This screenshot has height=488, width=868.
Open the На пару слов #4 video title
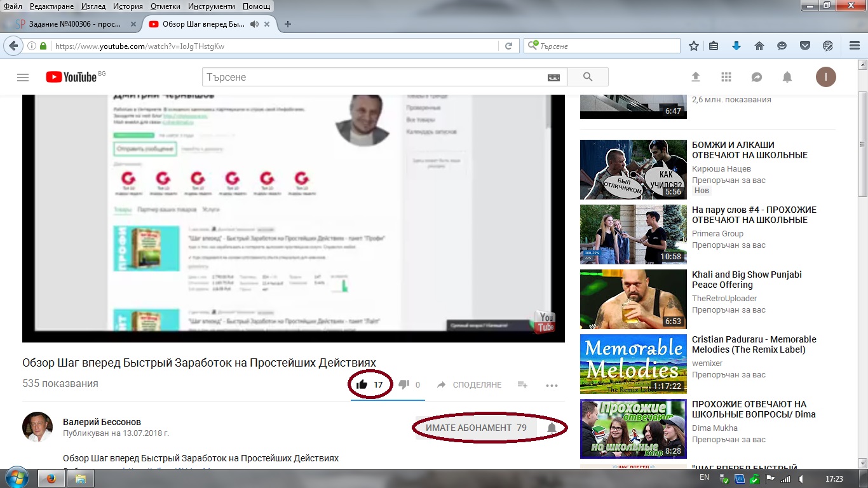click(754, 215)
